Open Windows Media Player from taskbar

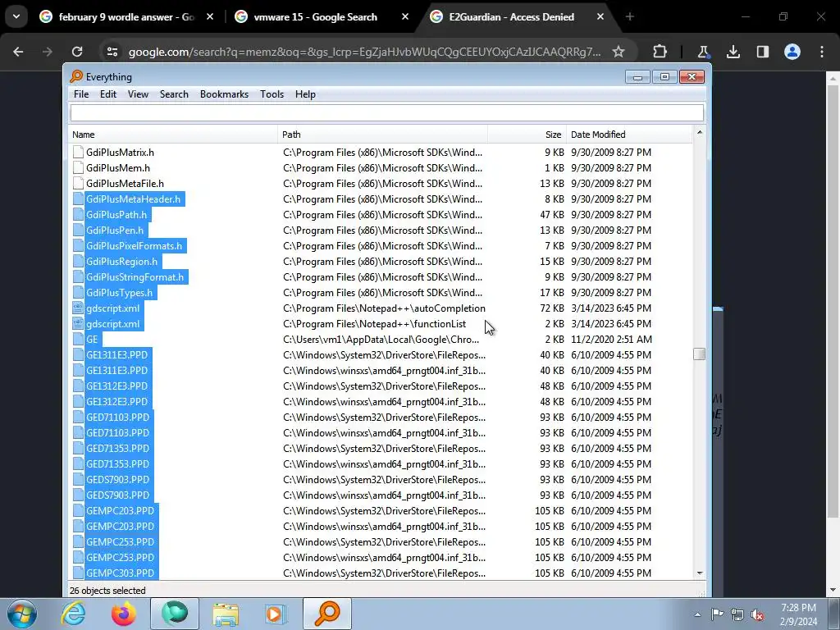(x=276, y=614)
